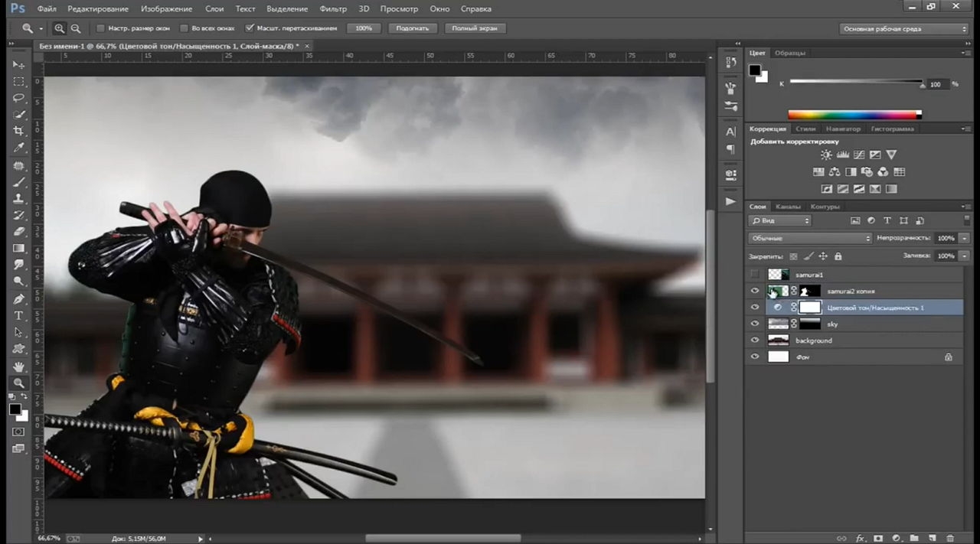Select the Move tool

(x=18, y=65)
